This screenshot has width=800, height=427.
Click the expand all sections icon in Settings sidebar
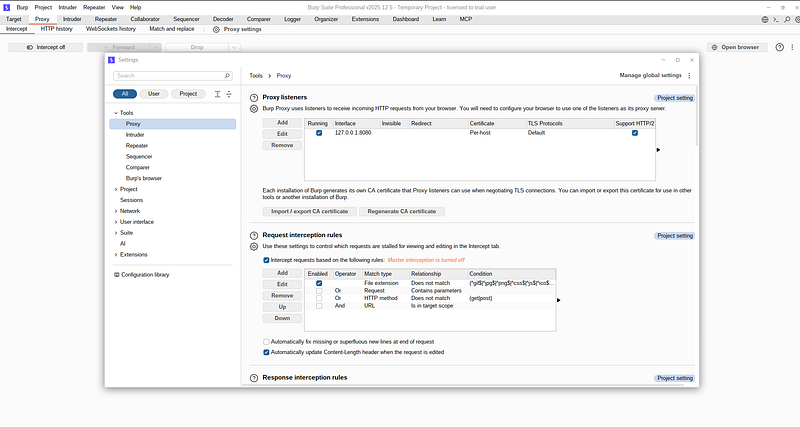point(217,94)
